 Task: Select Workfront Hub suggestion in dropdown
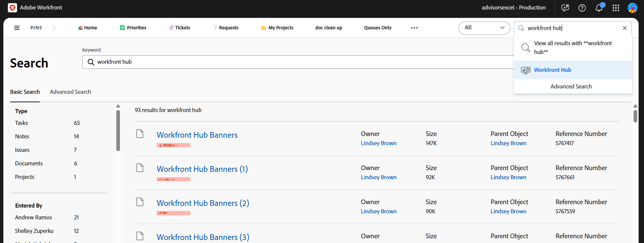[552, 70]
